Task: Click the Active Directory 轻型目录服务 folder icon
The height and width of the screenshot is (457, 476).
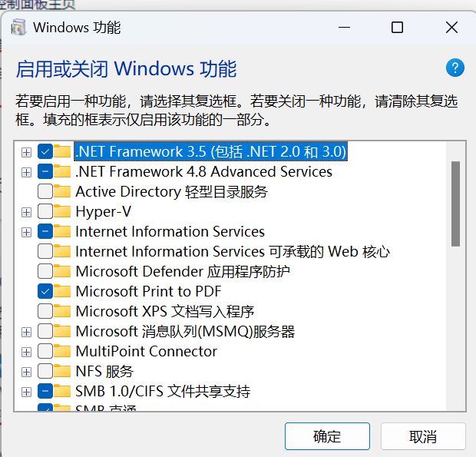Action: tap(64, 191)
